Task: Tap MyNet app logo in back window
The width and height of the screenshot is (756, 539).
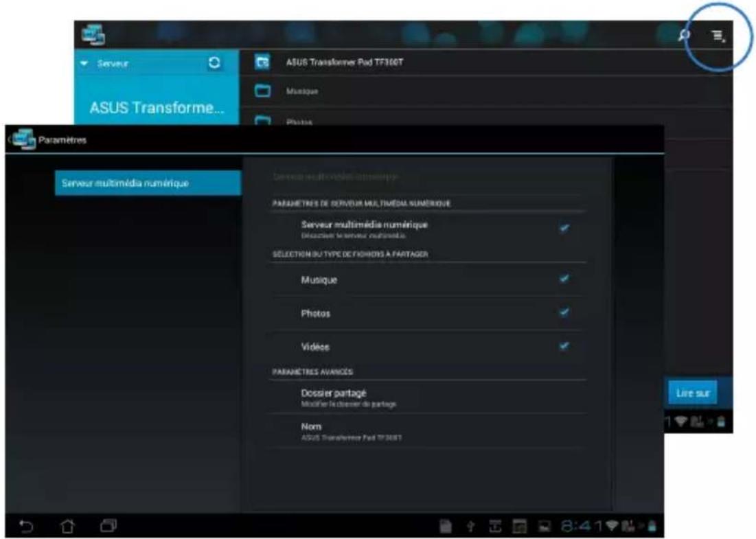Action: pyautogui.click(x=93, y=35)
